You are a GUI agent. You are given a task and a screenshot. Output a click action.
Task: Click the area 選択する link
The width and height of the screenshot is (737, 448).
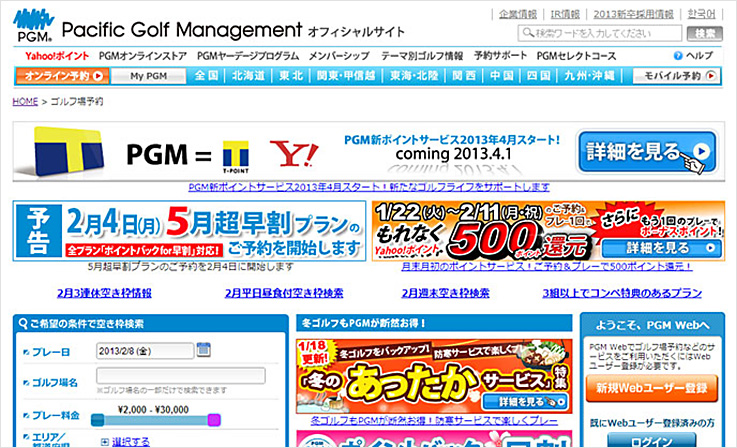pyautogui.click(x=131, y=442)
